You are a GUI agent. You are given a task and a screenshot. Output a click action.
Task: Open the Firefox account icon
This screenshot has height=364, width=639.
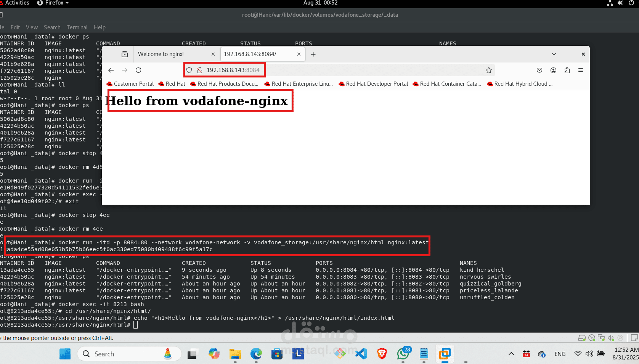click(553, 70)
